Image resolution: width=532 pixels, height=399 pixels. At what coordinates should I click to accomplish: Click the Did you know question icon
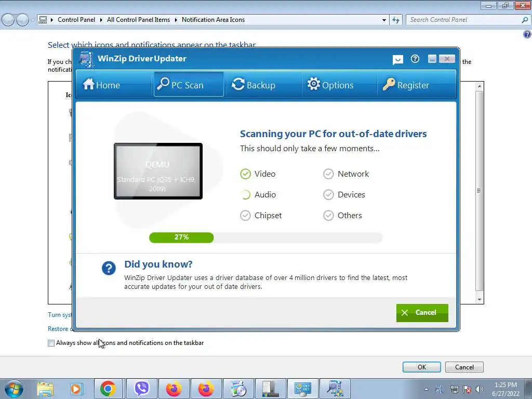(x=109, y=269)
